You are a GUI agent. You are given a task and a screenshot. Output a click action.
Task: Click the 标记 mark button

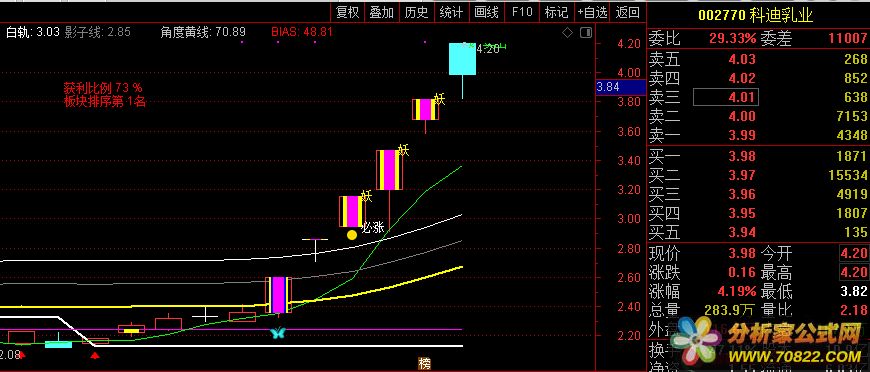tap(557, 12)
